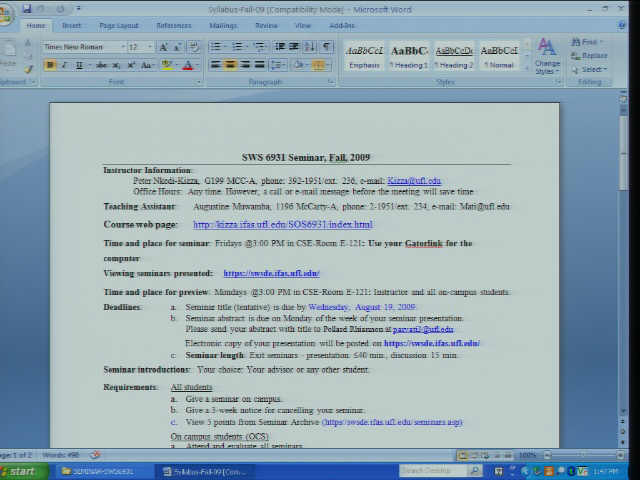Click the Undo icon in Quick Access Toolbar

point(42,9)
